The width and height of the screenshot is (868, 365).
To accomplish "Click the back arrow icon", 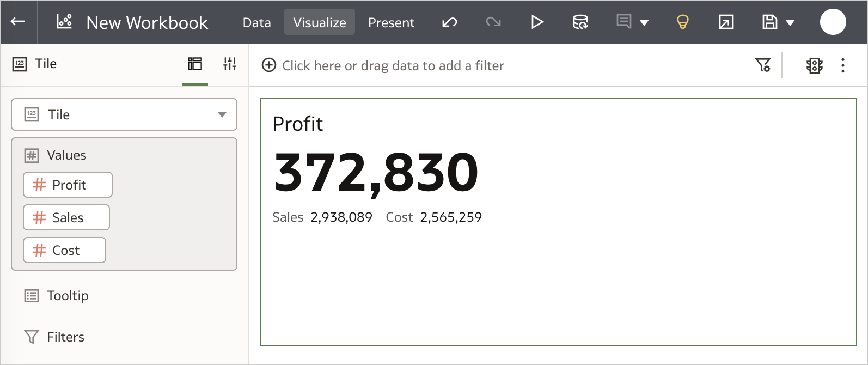I will (18, 22).
